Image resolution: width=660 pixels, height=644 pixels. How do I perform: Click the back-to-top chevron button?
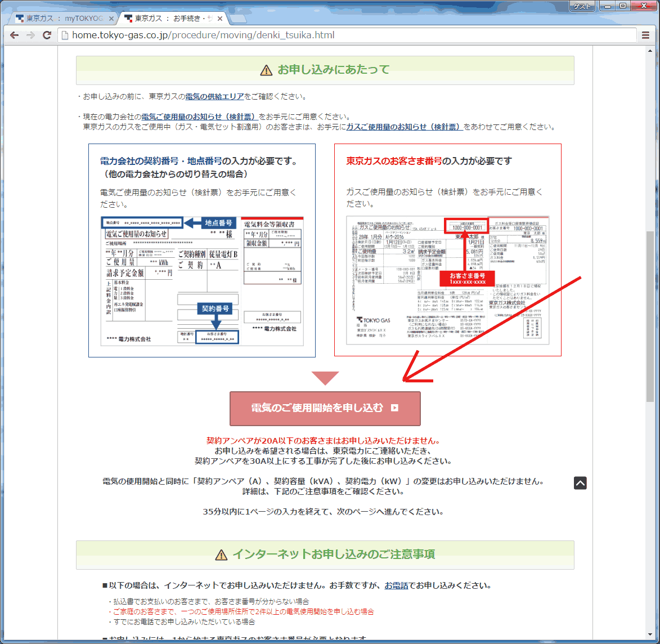(580, 482)
